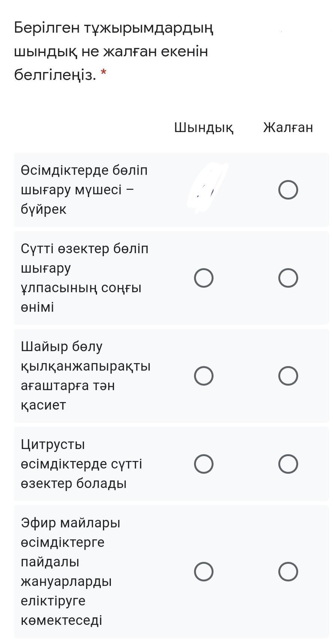Select Жалған for 'Өсімдіктерде бөліп шығару мүшесі – бүйрек'
This screenshot has width=333, height=644.
(288, 190)
